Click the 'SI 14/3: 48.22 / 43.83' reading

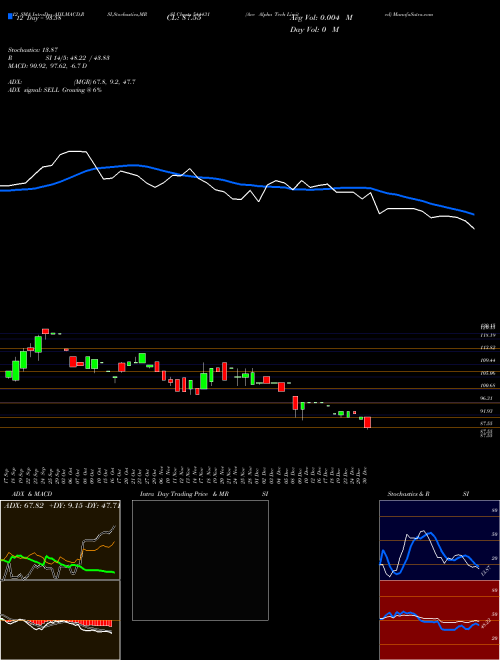[77, 58]
